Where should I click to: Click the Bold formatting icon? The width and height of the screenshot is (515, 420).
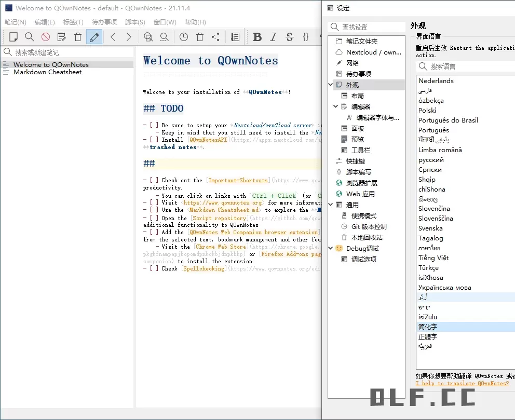(257, 37)
